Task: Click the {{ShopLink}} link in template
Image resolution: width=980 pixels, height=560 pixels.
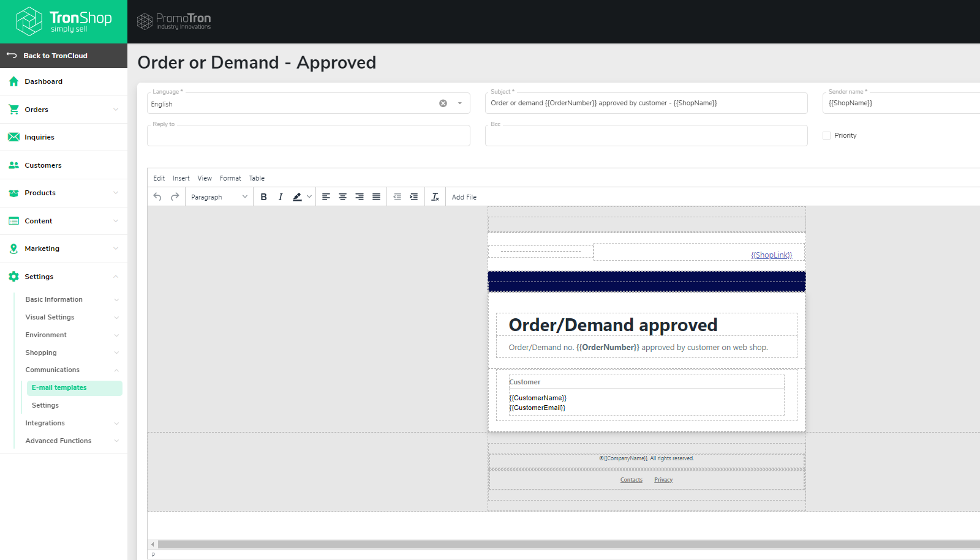Action: tap(772, 255)
